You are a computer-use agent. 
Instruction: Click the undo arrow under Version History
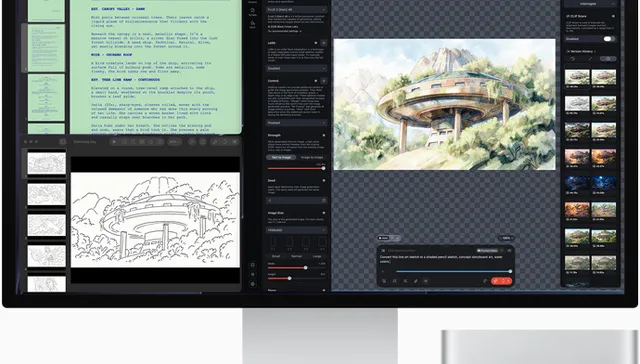pyautogui.click(x=573, y=59)
